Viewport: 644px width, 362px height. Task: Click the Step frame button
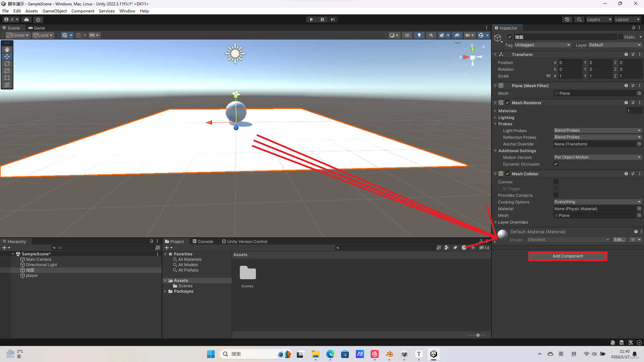pos(332,19)
